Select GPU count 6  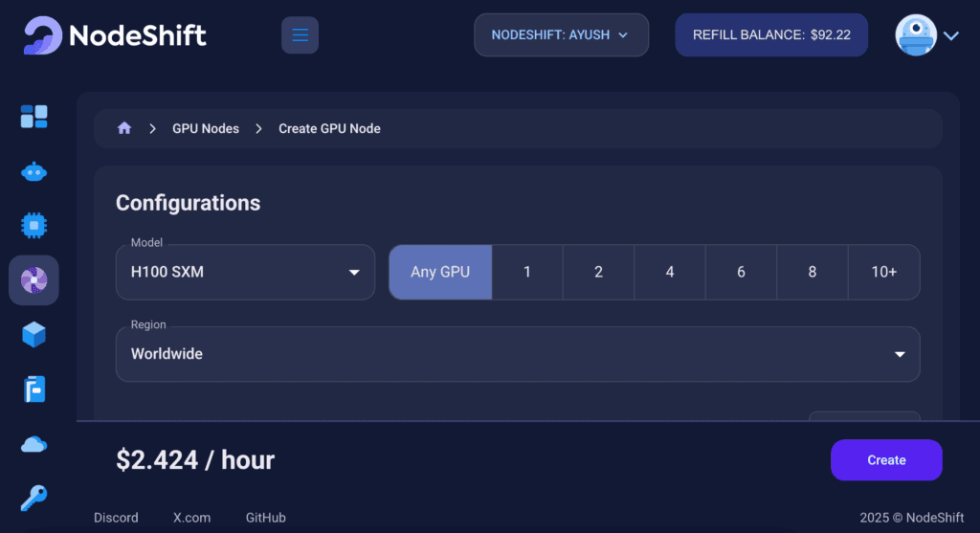pyautogui.click(x=742, y=272)
